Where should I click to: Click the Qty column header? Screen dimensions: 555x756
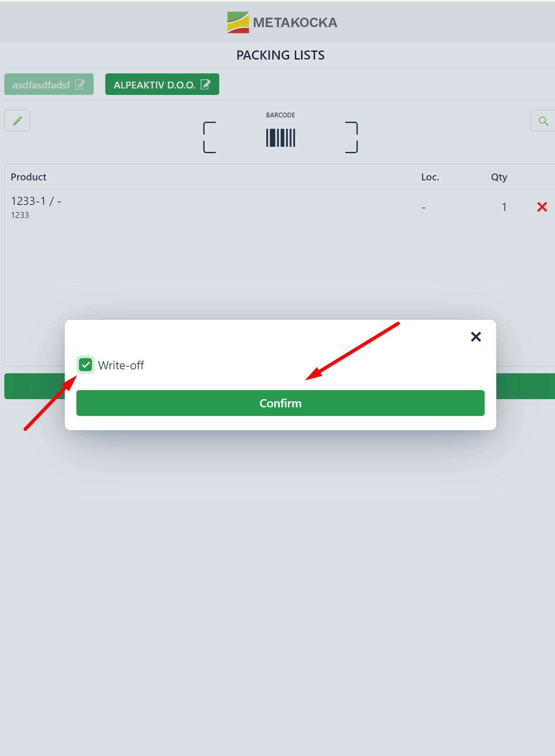[499, 177]
